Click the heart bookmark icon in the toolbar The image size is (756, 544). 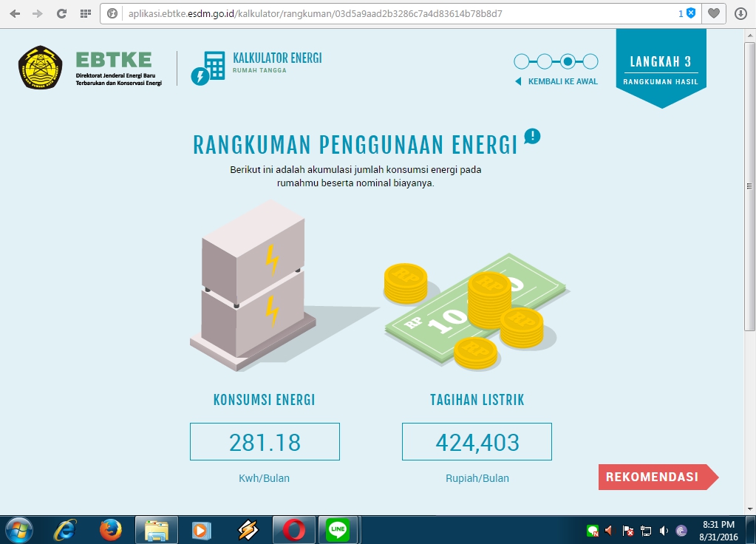[714, 13]
